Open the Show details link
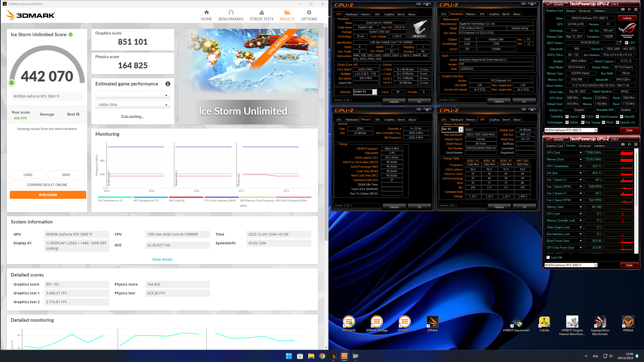This screenshot has width=644, height=362. tap(162, 259)
